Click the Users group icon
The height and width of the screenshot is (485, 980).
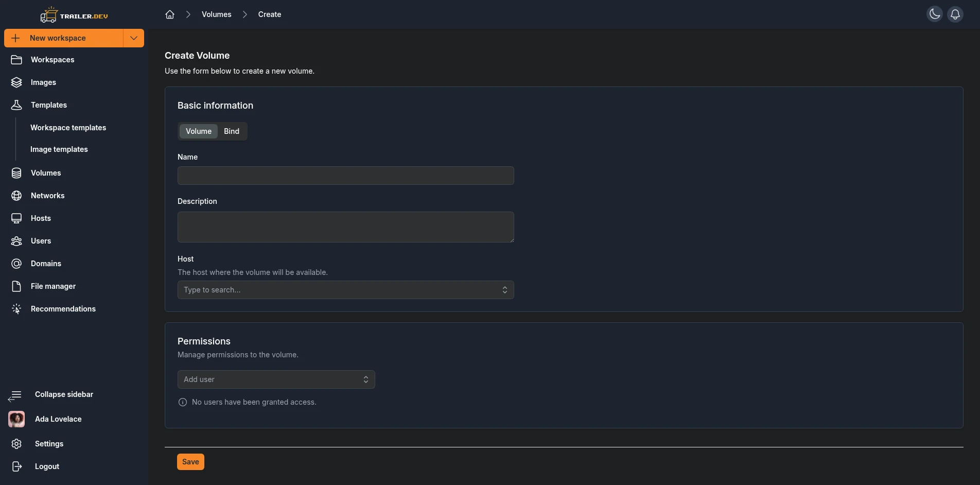pos(16,241)
